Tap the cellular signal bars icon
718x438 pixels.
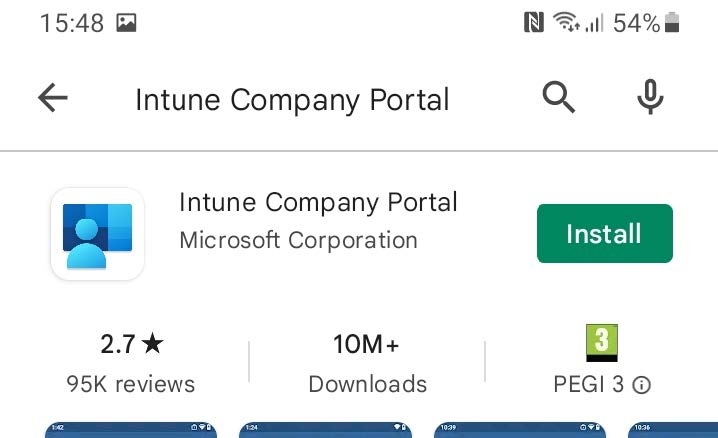(594, 22)
